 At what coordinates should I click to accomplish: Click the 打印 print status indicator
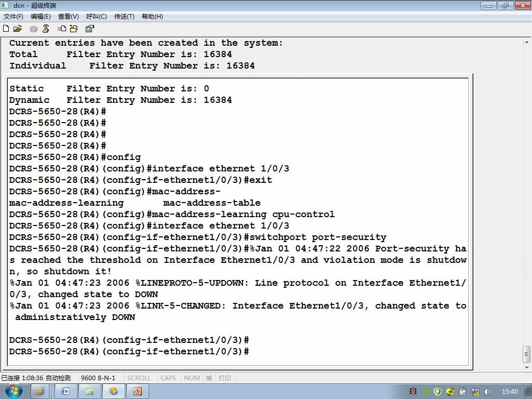224,378
